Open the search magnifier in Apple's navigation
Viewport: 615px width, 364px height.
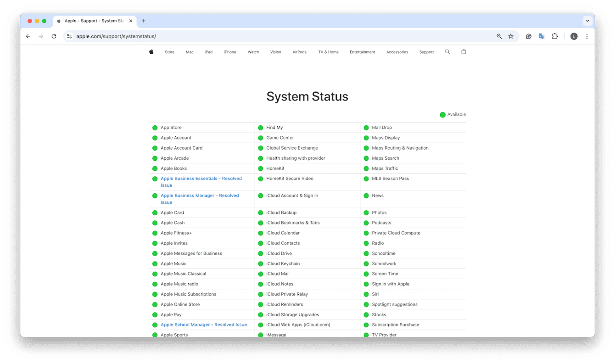pos(447,52)
